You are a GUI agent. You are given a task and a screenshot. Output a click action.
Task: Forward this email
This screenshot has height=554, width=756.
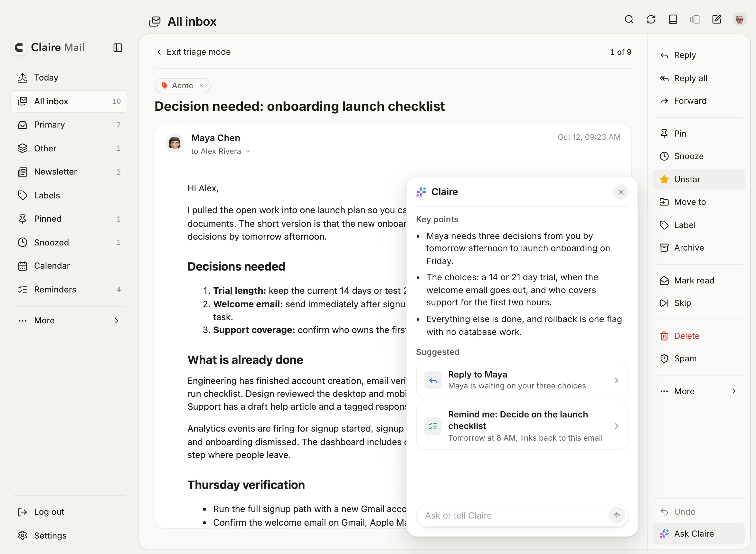pos(699,101)
